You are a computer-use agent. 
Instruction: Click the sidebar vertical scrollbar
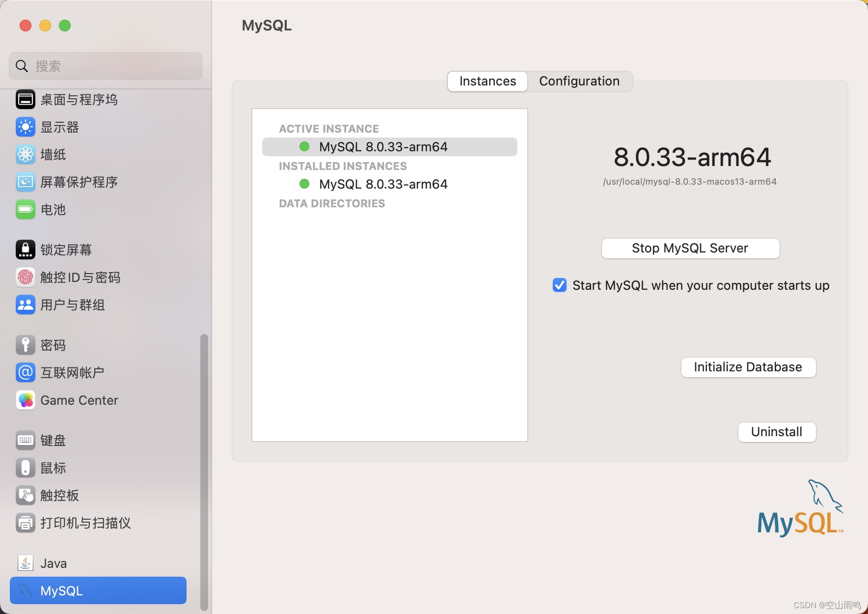pos(204,472)
